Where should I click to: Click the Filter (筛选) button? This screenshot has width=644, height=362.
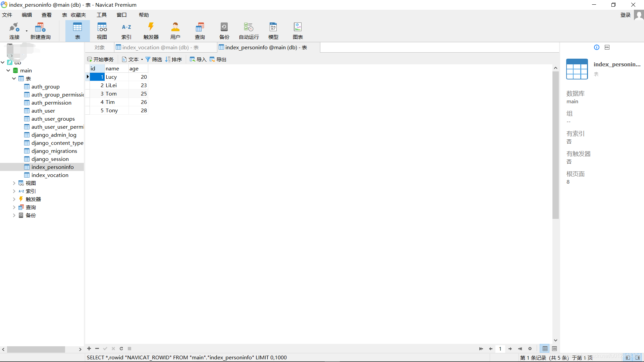tap(154, 59)
